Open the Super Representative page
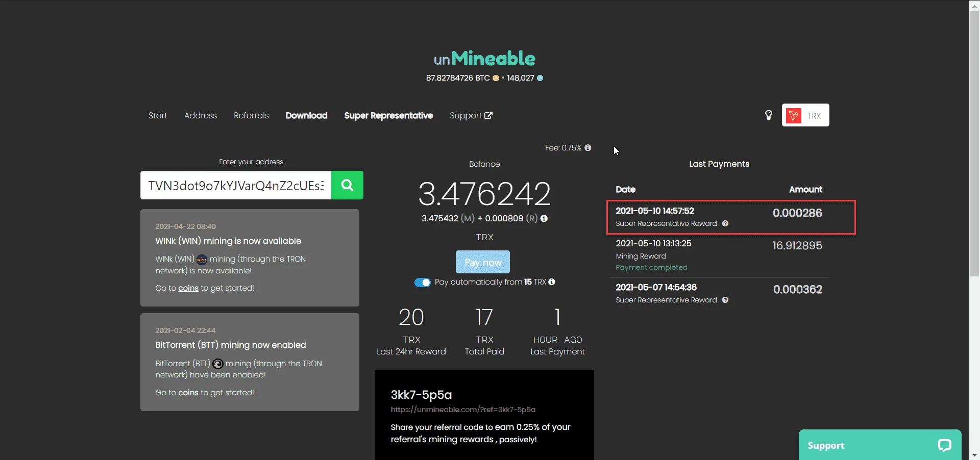Image resolution: width=980 pixels, height=460 pixels. click(388, 115)
